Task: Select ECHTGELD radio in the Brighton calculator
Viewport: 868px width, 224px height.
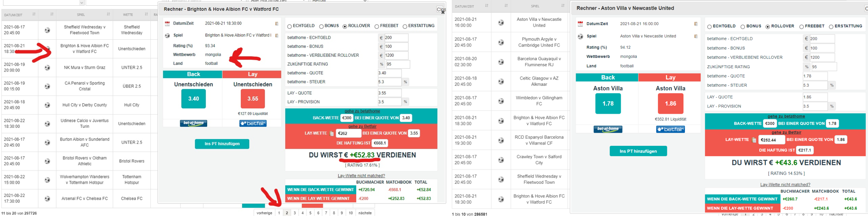Action: pos(289,27)
